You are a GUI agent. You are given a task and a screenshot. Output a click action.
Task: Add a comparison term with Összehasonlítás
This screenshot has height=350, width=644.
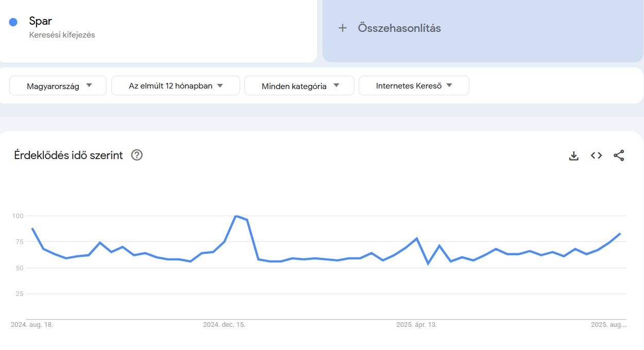point(399,28)
